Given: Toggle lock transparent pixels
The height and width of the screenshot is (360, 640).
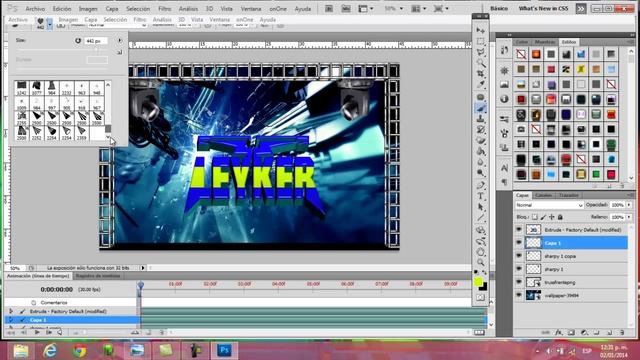Looking at the screenshot, I should [x=535, y=217].
